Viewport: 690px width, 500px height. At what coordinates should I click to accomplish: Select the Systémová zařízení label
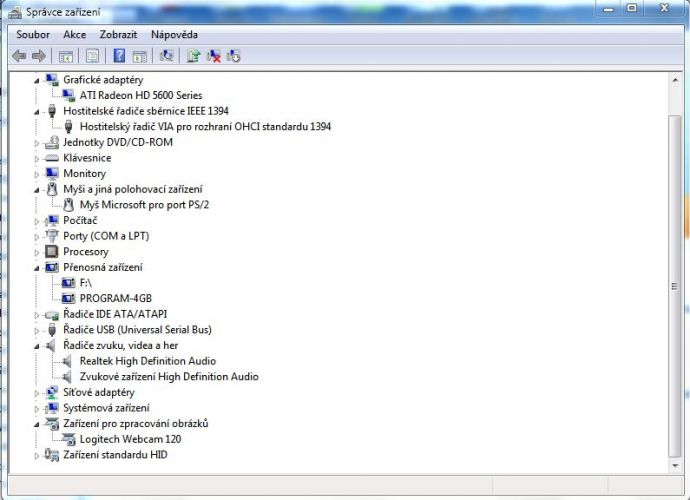pos(106,408)
